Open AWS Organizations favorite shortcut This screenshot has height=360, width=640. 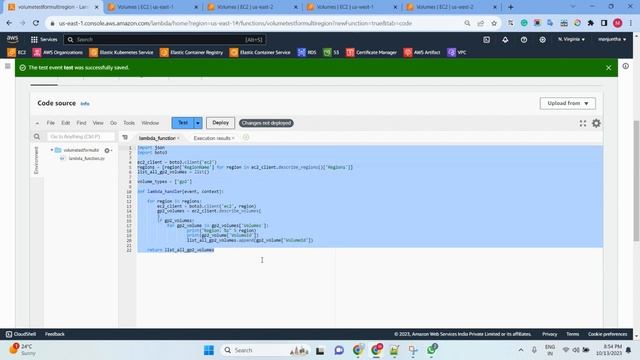pyautogui.click(x=58, y=52)
